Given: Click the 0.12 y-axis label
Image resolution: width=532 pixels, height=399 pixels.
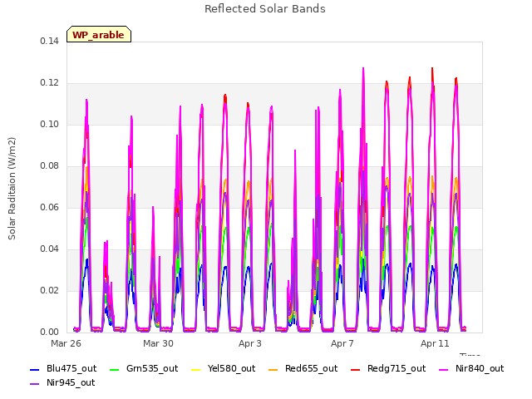Looking at the screenshot, I should 50,83.
